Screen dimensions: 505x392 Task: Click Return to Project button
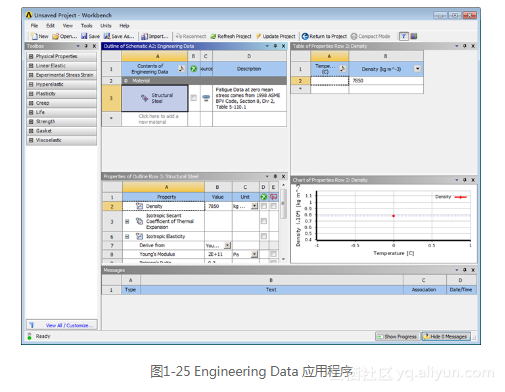point(324,36)
